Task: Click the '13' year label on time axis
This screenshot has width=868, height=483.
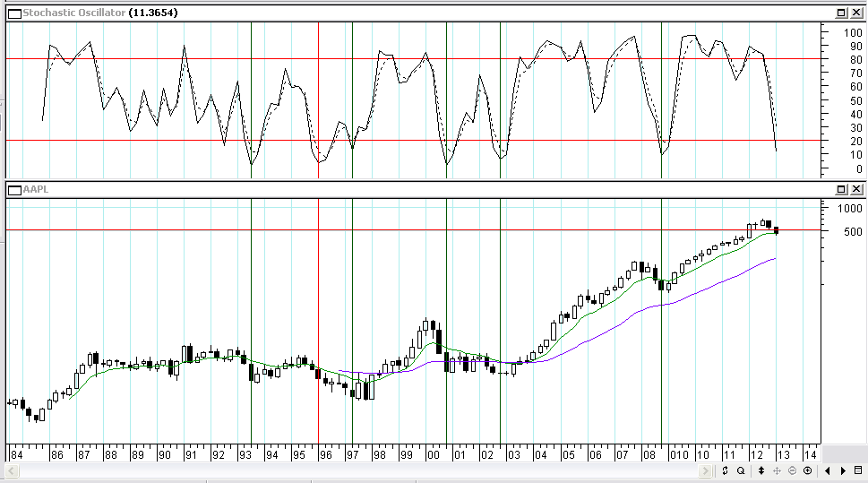Action: [x=783, y=455]
